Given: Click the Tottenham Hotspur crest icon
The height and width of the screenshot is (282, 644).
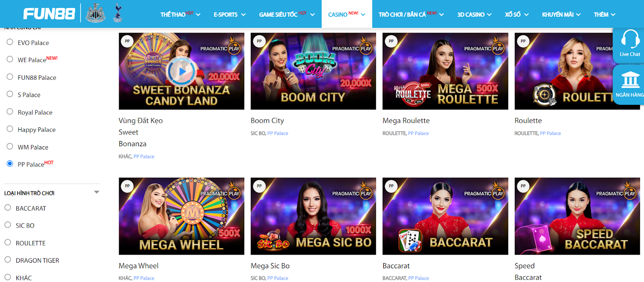Looking at the screenshot, I should point(118,13).
